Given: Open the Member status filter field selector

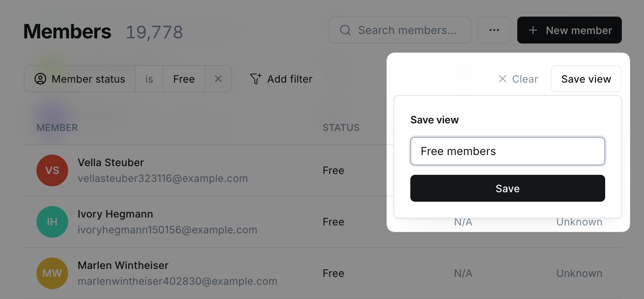Looking at the screenshot, I should [x=80, y=79].
